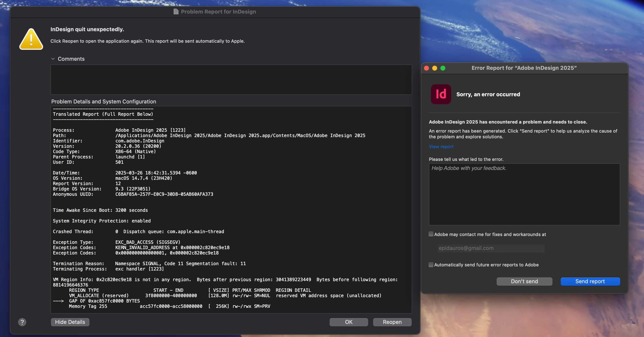Open the View report link
Image resolution: width=644 pixels, height=337 pixels.
(441, 147)
